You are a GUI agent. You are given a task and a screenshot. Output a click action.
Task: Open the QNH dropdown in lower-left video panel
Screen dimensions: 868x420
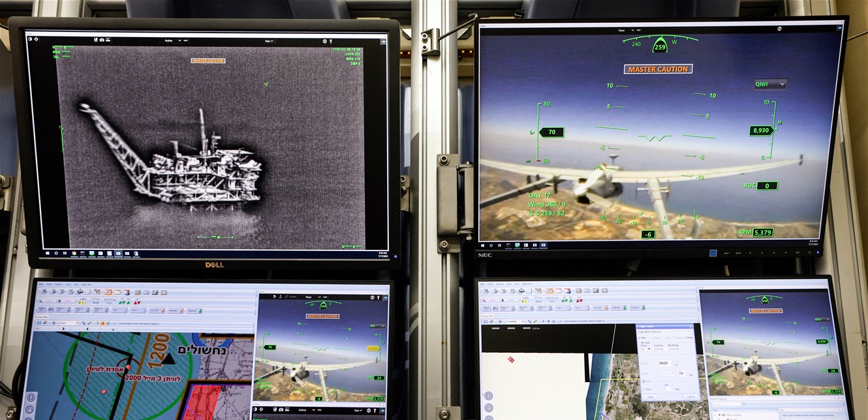click(x=378, y=325)
